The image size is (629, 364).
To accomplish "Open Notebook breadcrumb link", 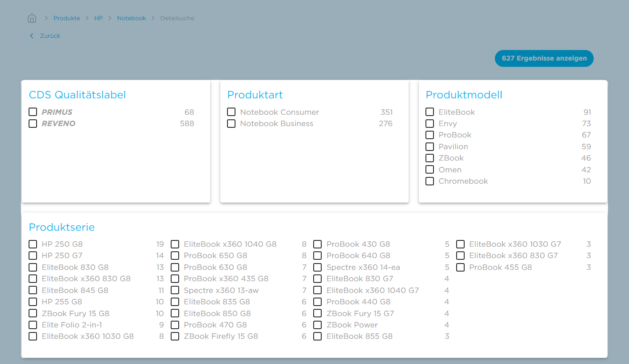I will point(132,18).
